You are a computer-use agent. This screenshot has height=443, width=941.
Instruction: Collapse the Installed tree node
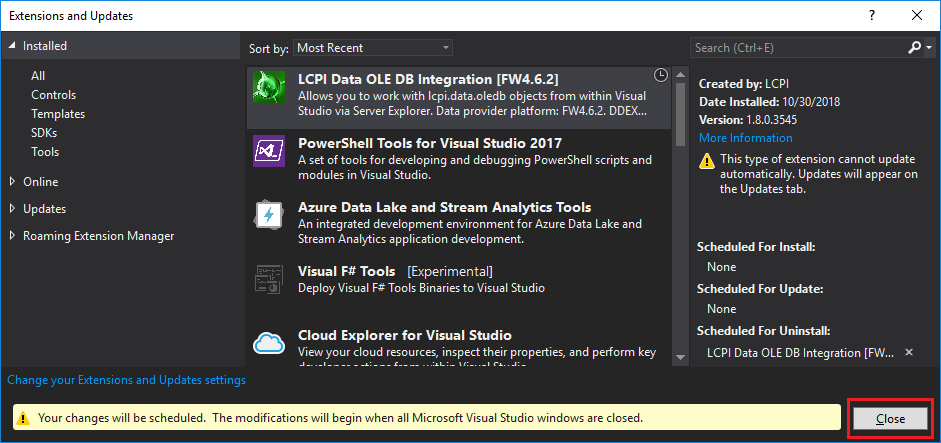[x=13, y=46]
